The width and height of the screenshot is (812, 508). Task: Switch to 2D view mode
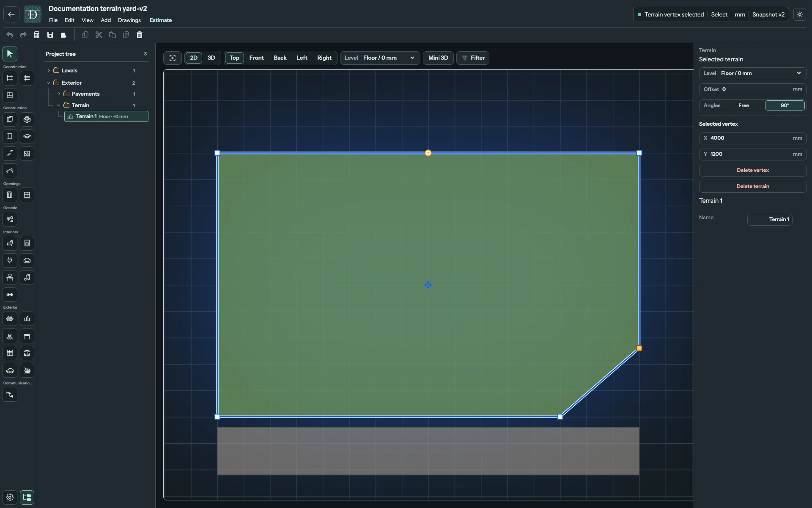click(194, 58)
